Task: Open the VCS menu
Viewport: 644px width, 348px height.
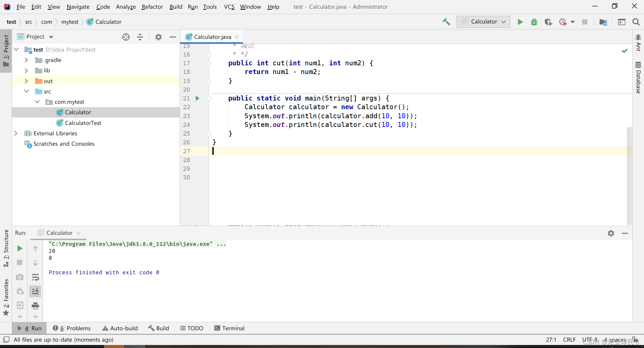Action: (229, 7)
